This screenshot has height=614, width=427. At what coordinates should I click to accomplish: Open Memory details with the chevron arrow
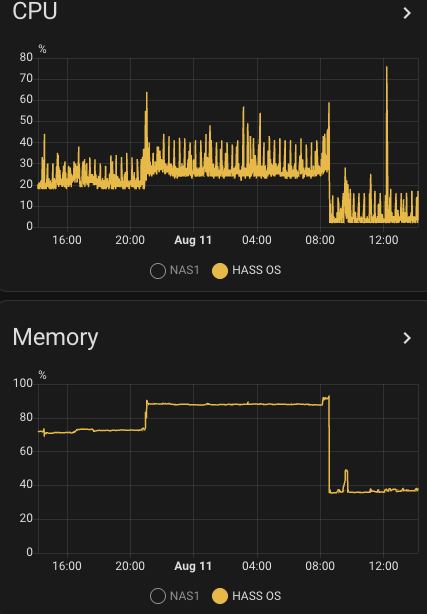[407, 338]
